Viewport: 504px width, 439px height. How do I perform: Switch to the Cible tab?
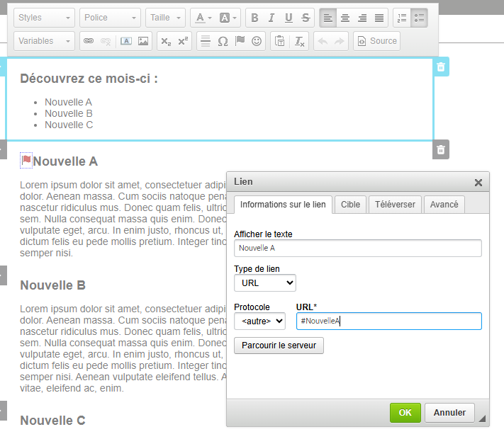(x=350, y=204)
